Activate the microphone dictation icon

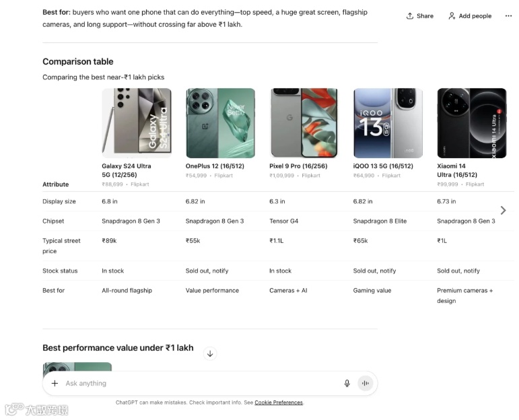pos(347,384)
